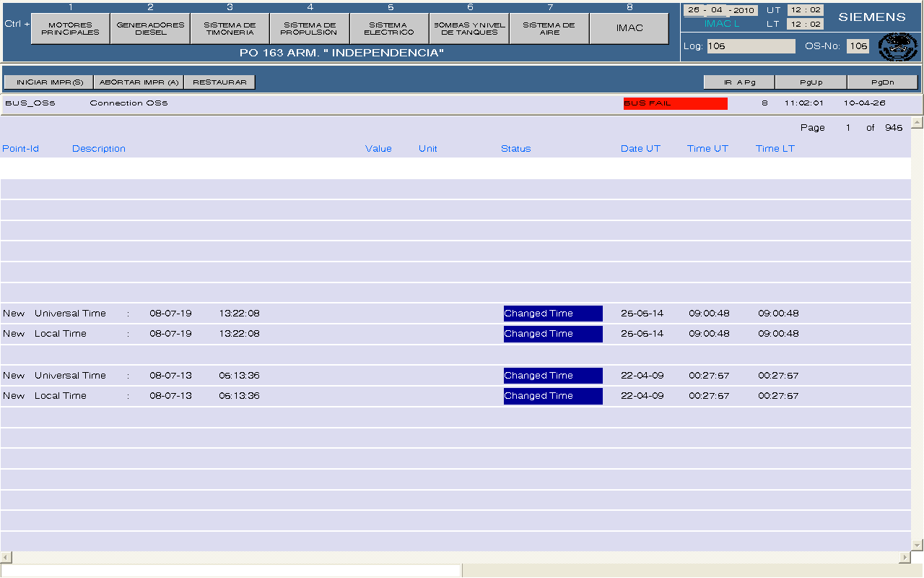This screenshot has height=578, width=924.
Task: Click horizontal scrollbar left arrow
Action: (x=6, y=557)
